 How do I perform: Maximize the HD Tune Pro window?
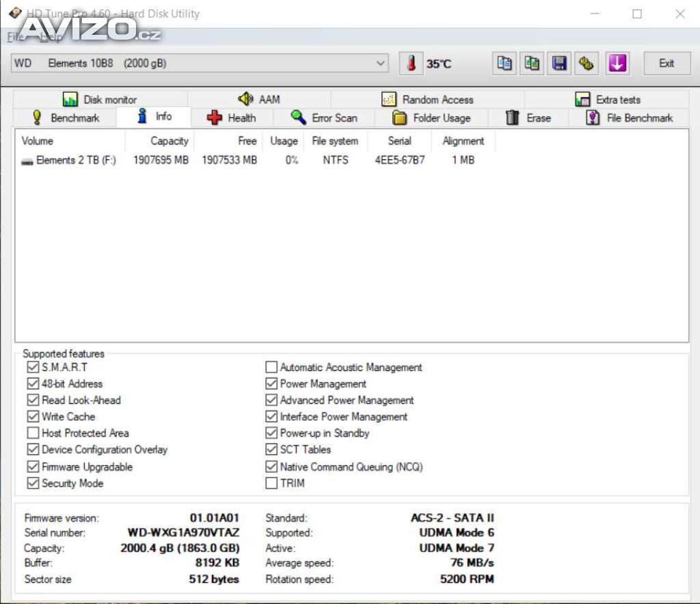click(637, 14)
